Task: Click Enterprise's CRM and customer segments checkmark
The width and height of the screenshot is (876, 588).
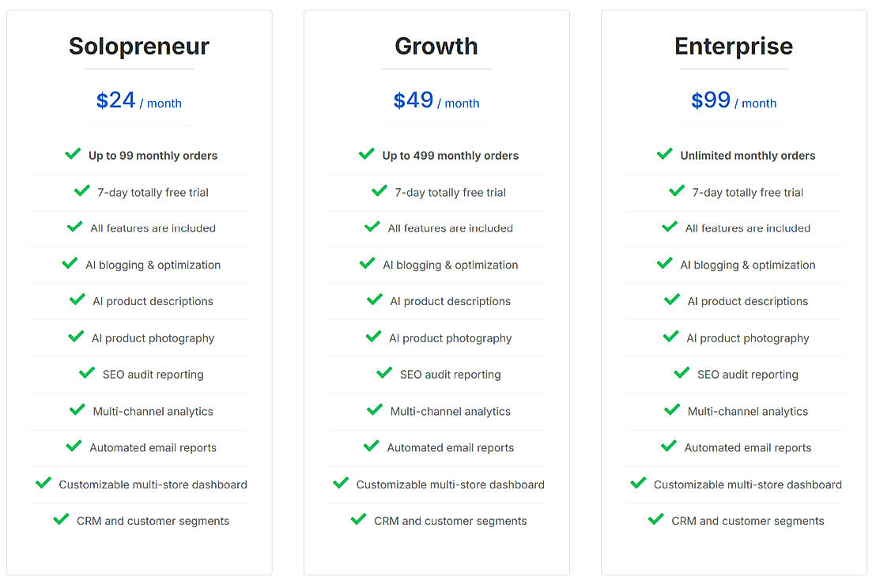Action: 655,519
